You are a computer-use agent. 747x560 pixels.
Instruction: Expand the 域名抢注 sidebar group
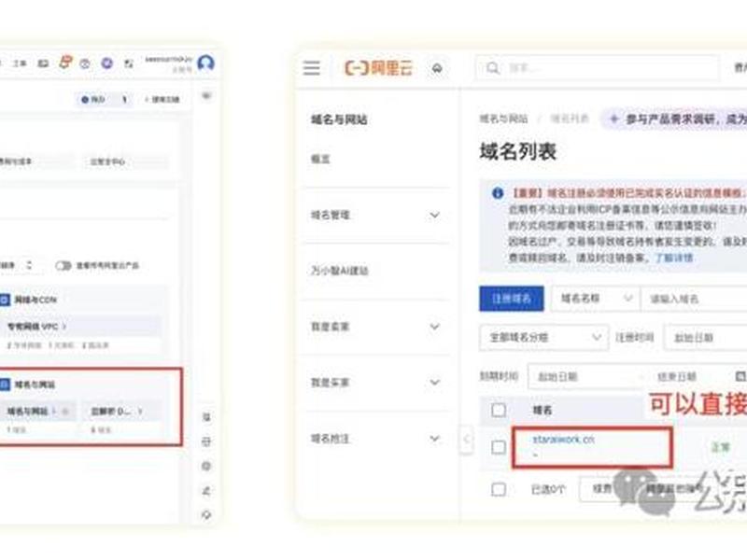pos(375,438)
